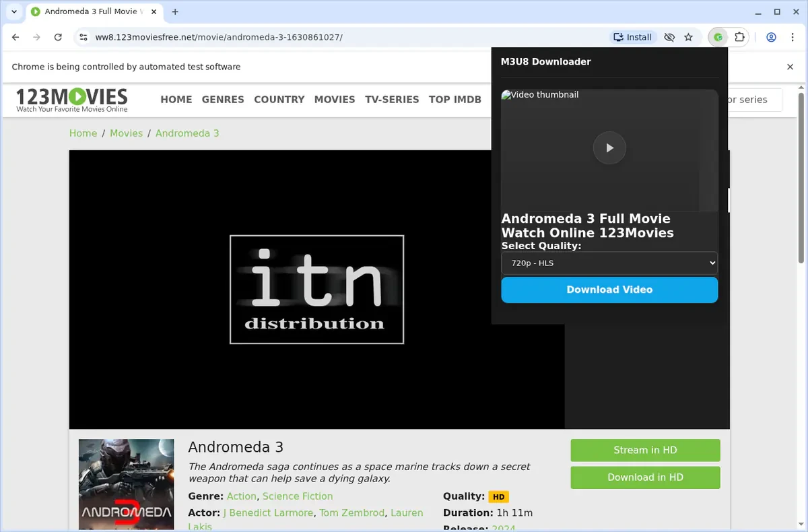Click the Home breadcrumb link
This screenshot has width=808, height=532.
[83, 133]
